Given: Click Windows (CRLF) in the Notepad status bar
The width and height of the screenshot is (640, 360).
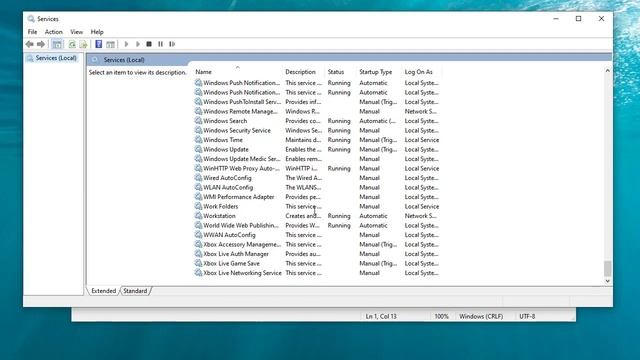Looking at the screenshot, I should (x=481, y=316).
